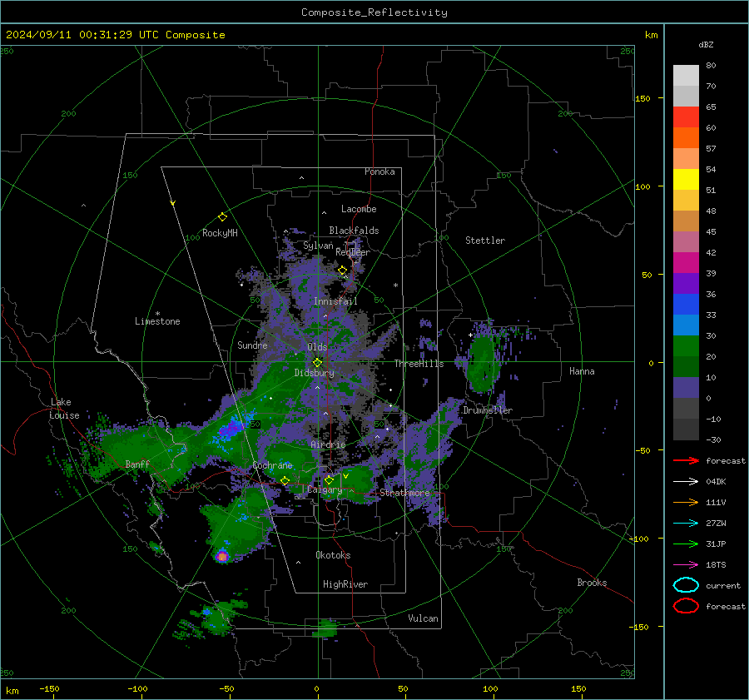Click the Calgary city label

point(325,489)
